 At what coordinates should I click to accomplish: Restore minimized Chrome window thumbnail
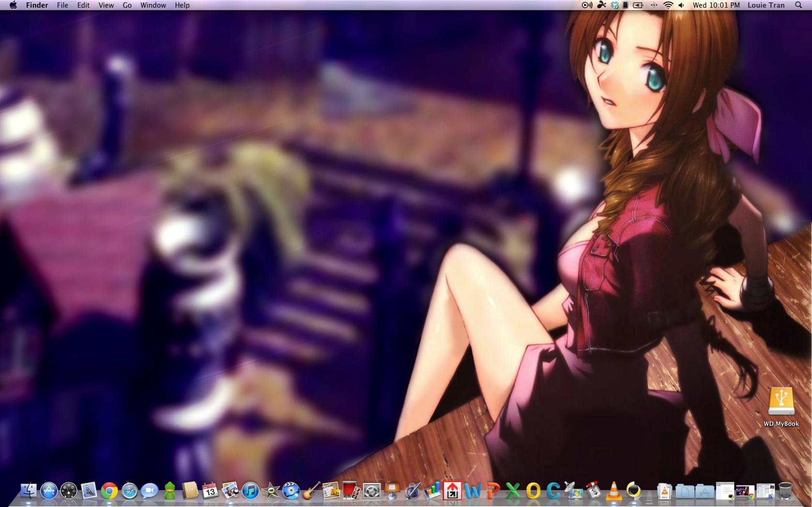point(745,491)
